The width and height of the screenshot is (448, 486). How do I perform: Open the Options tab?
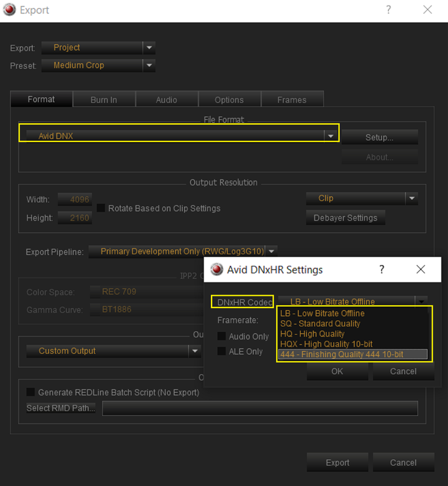tap(229, 100)
